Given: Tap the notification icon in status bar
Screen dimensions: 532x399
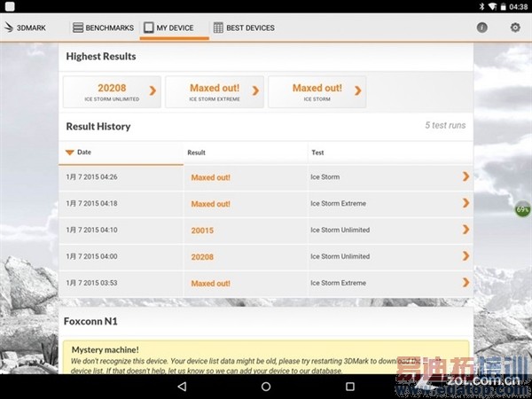Looking at the screenshot, I should 10,6.
